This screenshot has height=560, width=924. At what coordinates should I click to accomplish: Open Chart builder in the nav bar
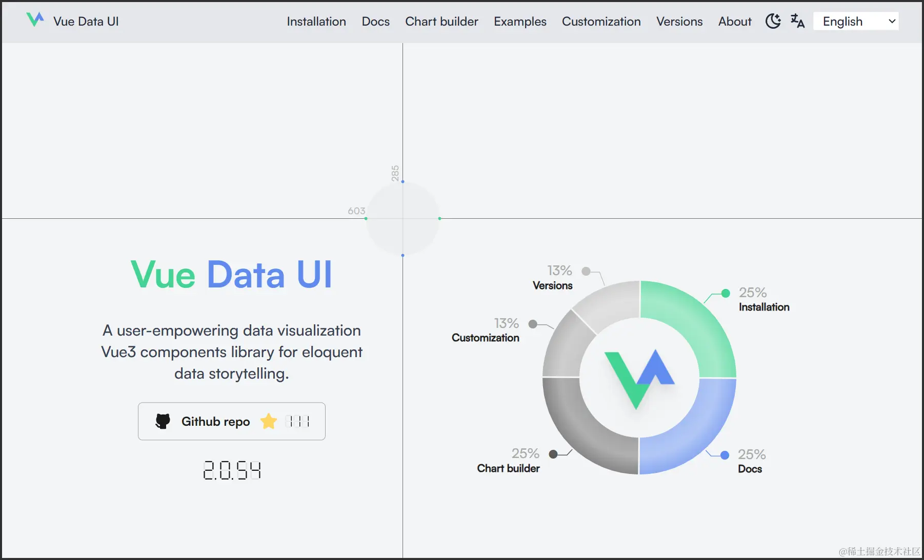(x=441, y=22)
